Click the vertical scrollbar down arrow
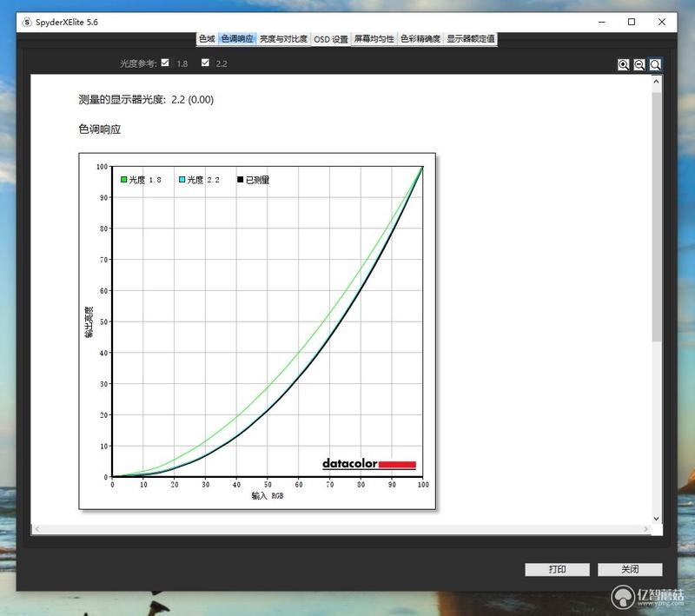The height and width of the screenshot is (616, 695). (657, 519)
